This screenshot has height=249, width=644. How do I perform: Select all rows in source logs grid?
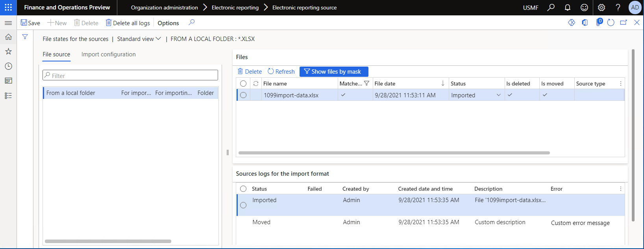click(243, 189)
